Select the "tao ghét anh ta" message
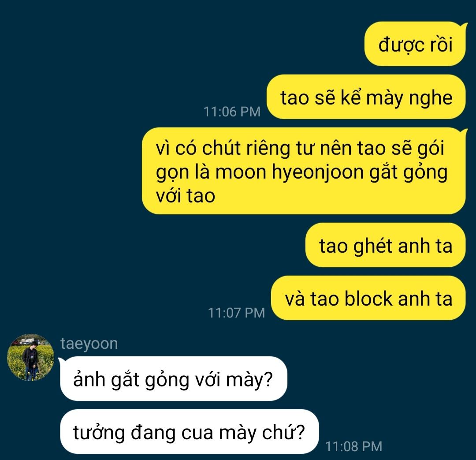Viewport: 476px width, 460px height. pos(386,245)
